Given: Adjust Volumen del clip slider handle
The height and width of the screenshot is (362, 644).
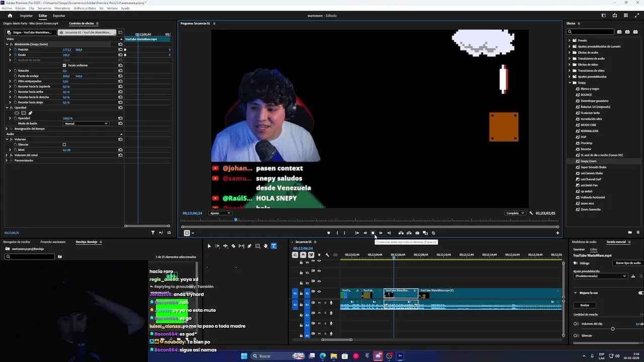Looking at the screenshot, I should 612,329.
